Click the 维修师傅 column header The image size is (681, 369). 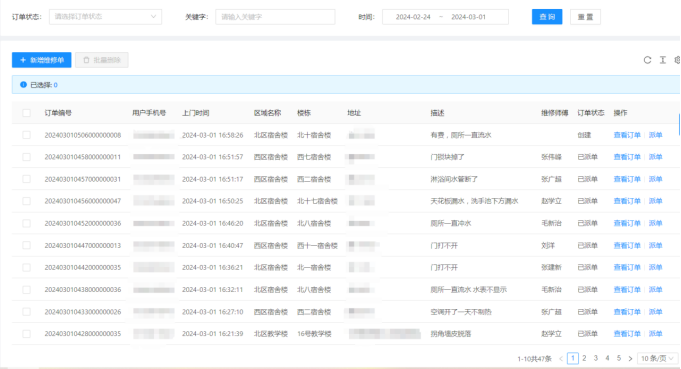click(x=555, y=113)
